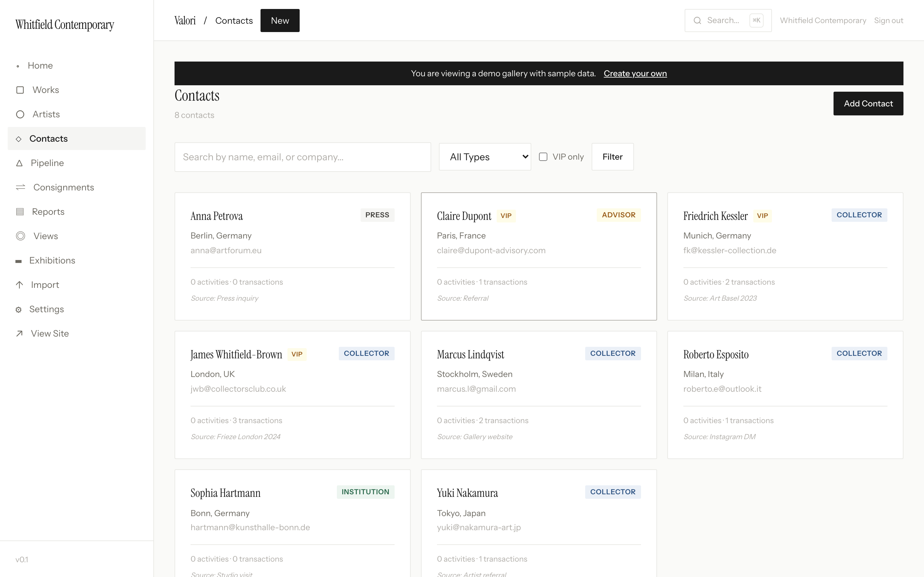Click the Works square icon in sidebar
Viewport: 924px width, 577px height.
[x=20, y=90]
